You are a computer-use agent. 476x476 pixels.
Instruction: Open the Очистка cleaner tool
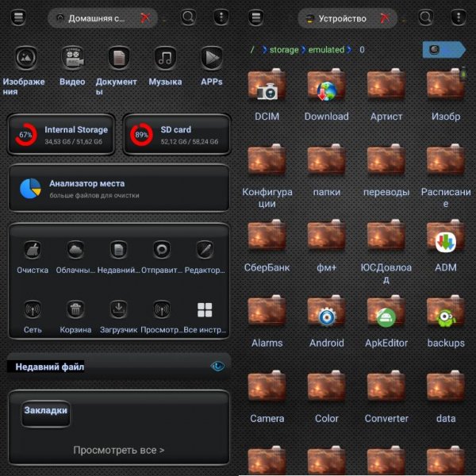pyautogui.click(x=33, y=250)
